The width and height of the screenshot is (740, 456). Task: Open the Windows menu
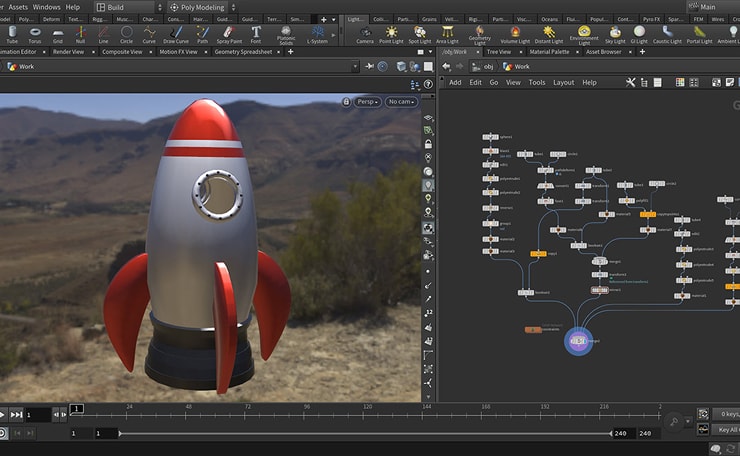click(x=46, y=7)
